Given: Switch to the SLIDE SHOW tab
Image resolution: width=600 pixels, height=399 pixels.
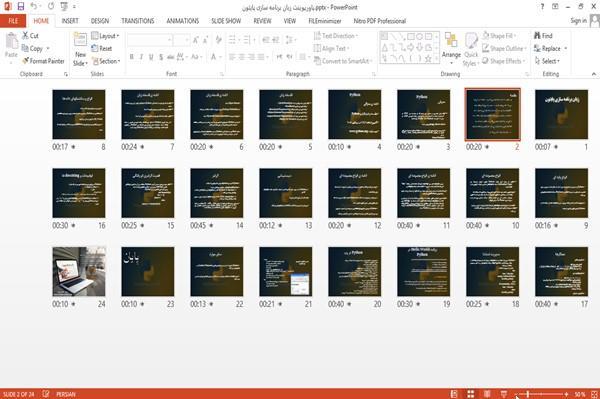Looking at the screenshot, I should tap(226, 21).
